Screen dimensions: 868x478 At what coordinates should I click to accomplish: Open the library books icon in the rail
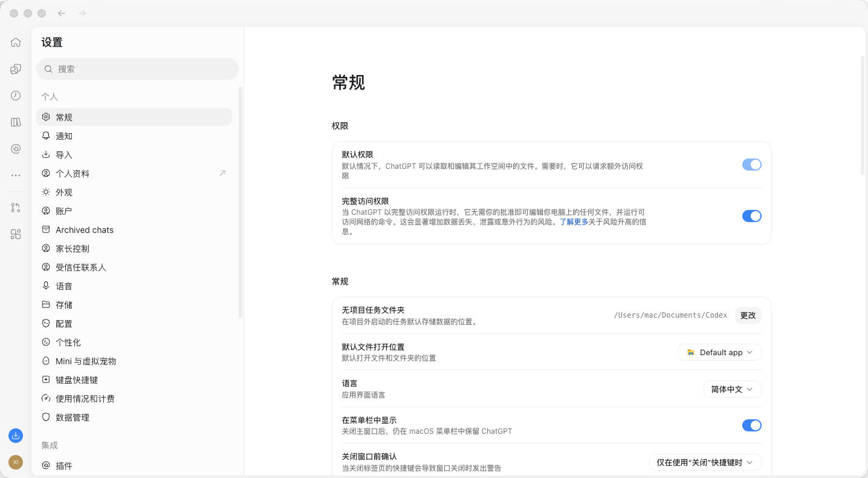[16, 122]
